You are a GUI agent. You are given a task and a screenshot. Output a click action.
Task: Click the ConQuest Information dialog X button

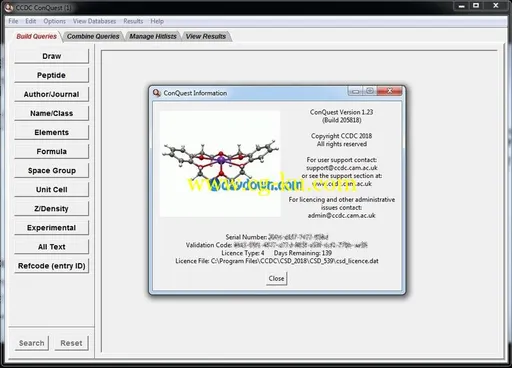389,91
